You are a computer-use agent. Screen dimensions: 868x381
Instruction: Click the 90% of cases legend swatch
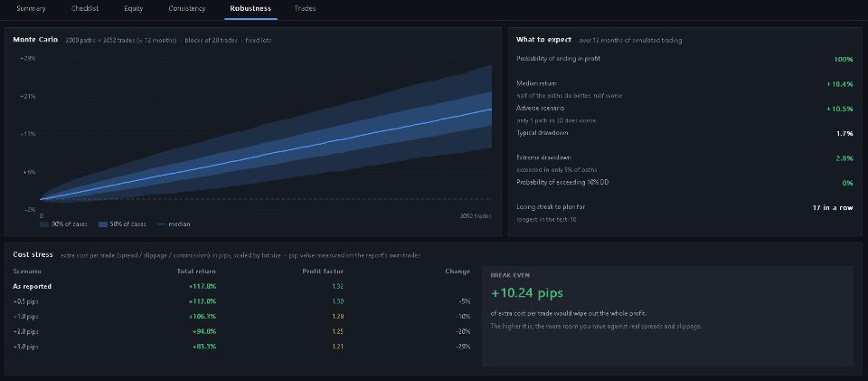44,224
